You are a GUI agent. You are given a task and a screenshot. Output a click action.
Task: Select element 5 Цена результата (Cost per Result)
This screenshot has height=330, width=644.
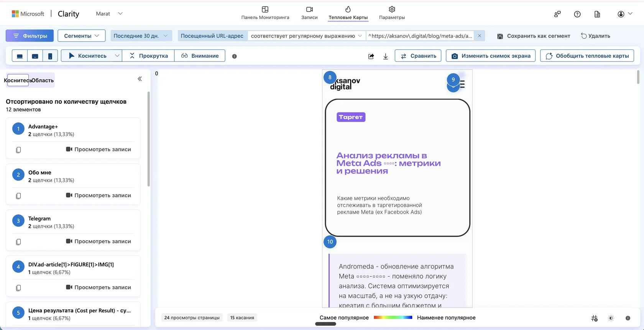click(73, 314)
